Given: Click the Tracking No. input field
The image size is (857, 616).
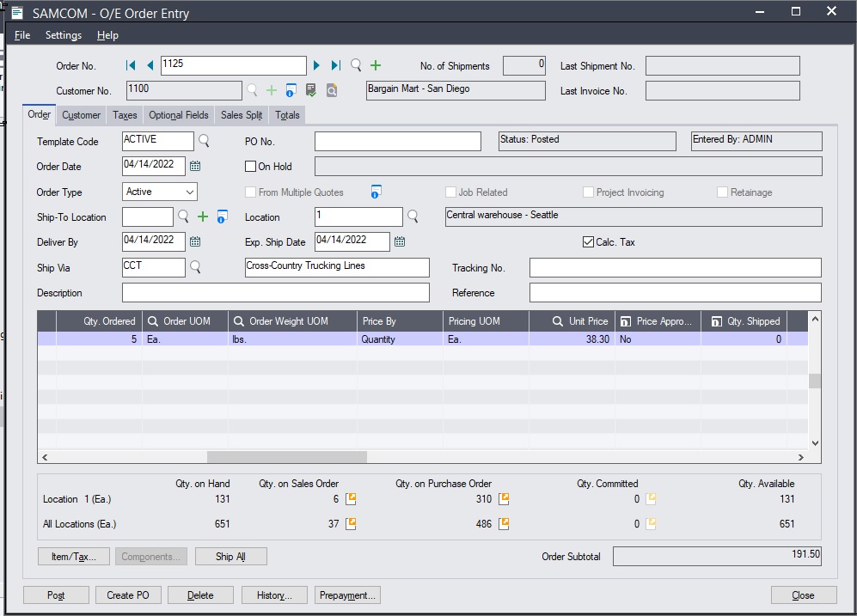Looking at the screenshot, I should click(x=675, y=267).
